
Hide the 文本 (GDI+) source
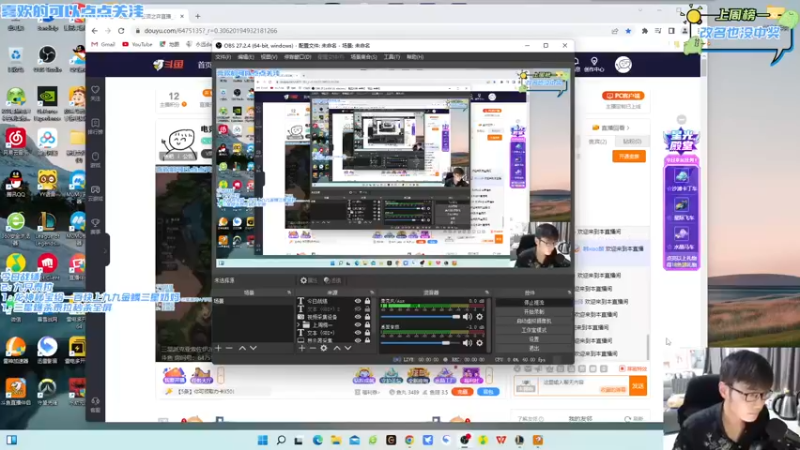pyautogui.click(x=358, y=333)
